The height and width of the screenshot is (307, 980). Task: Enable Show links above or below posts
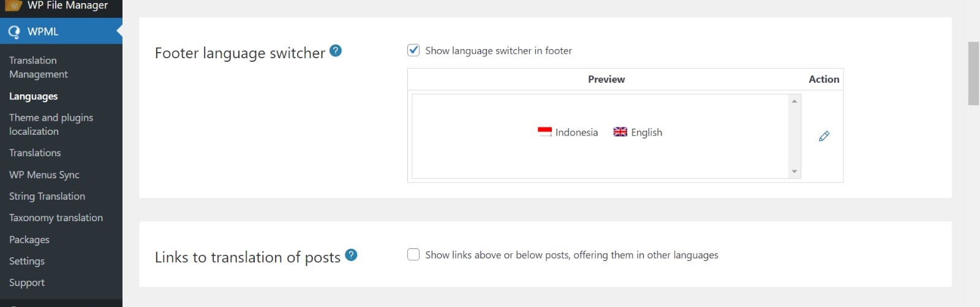click(x=413, y=254)
